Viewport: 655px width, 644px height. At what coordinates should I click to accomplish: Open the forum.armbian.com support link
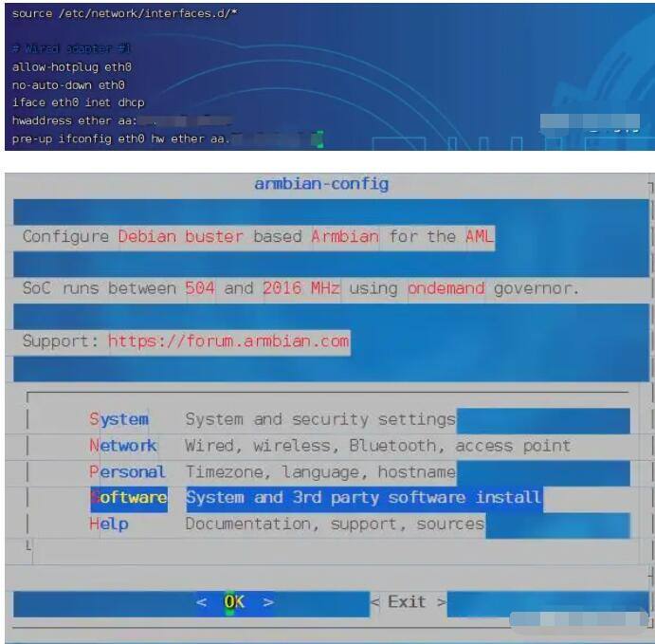pos(228,340)
